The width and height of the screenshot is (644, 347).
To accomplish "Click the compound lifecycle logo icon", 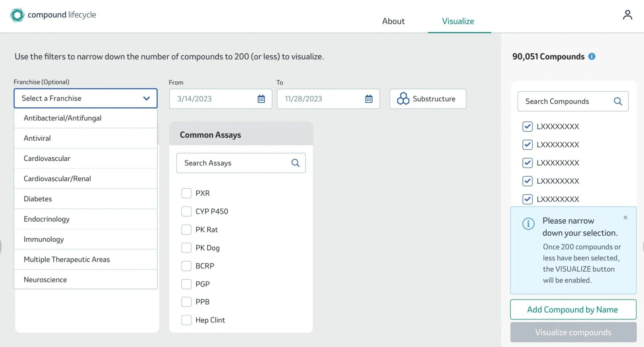I will click(17, 15).
